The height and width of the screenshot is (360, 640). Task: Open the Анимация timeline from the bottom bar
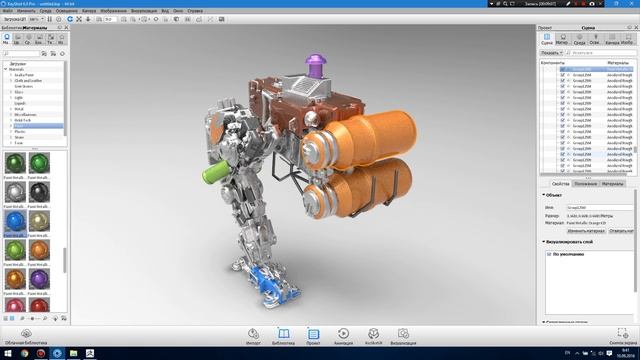(x=343, y=337)
